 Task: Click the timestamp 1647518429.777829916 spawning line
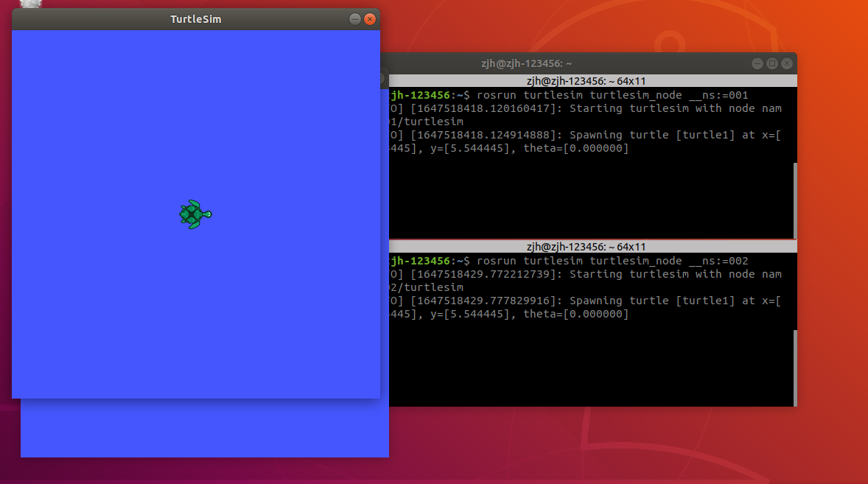click(586, 301)
